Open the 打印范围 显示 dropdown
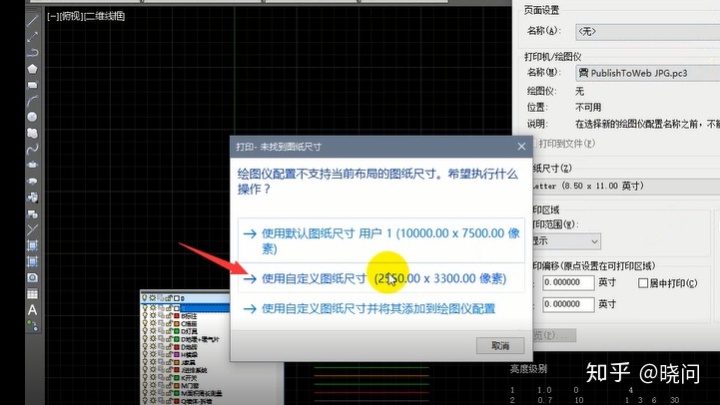This screenshot has width=720, height=405. [x=566, y=241]
